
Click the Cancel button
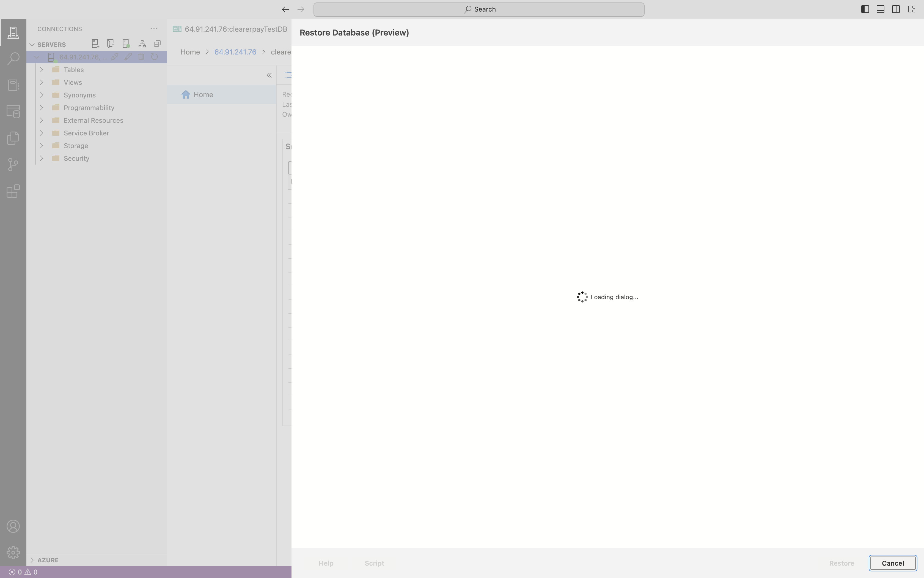click(893, 563)
